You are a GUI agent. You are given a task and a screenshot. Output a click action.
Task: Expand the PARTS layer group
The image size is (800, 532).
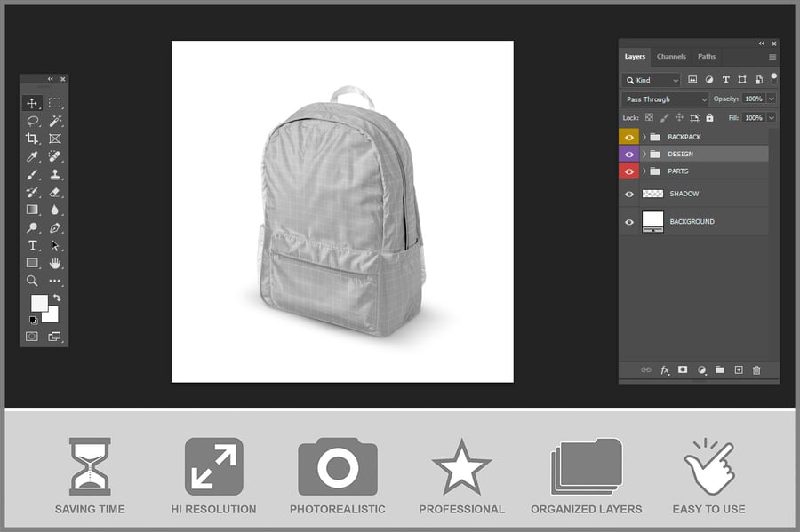644,171
